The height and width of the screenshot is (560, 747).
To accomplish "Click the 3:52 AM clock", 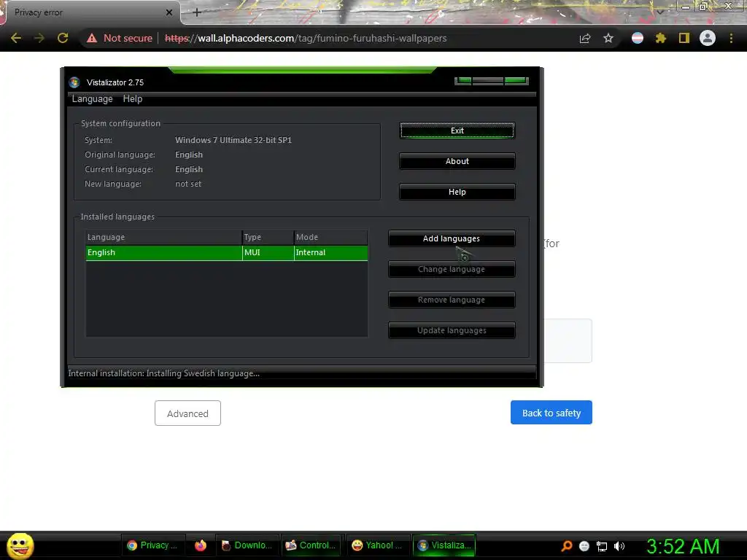I will point(683,546).
